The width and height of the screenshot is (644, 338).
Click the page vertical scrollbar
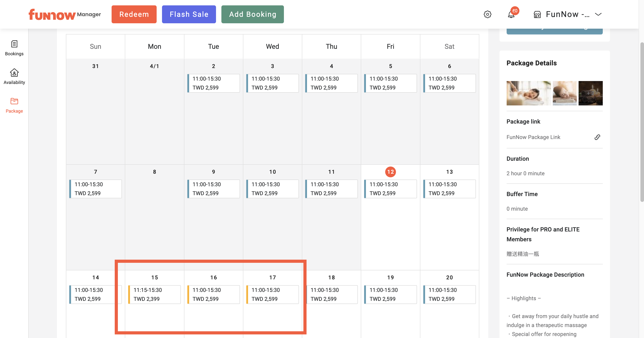642,122
